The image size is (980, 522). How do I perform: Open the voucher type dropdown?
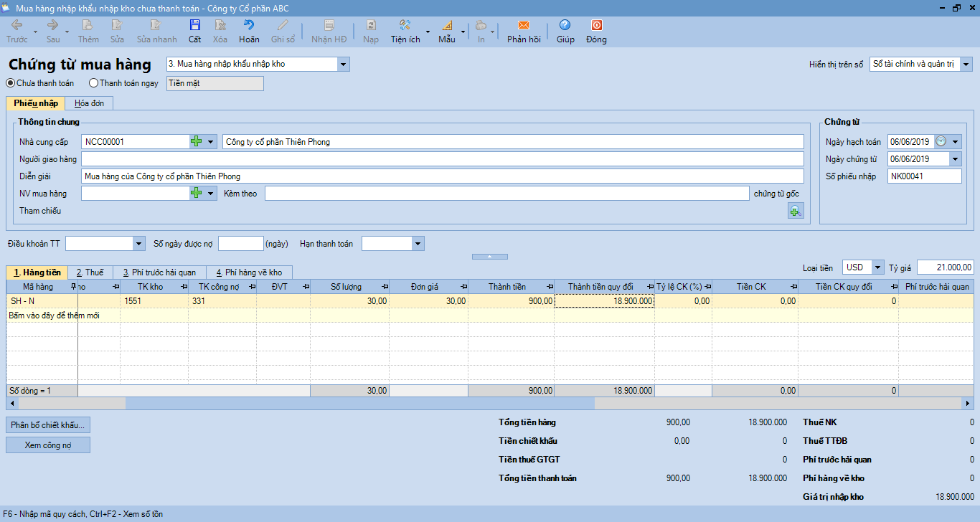point(344,65)
